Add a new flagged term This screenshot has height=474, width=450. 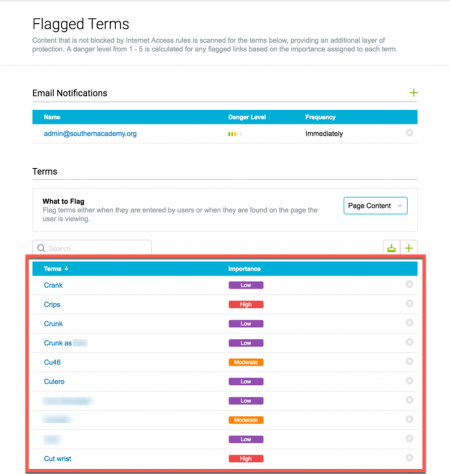pyautogui.click(x=409, y=248)
